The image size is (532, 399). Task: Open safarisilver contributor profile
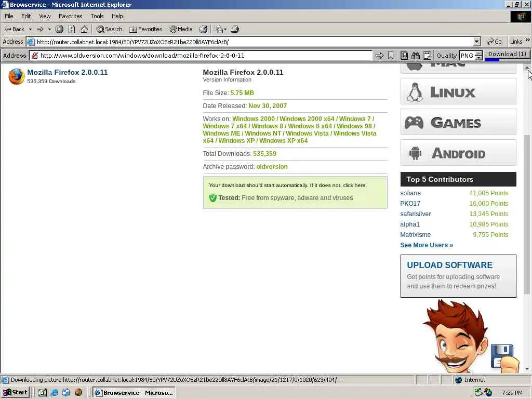(415, 214)
